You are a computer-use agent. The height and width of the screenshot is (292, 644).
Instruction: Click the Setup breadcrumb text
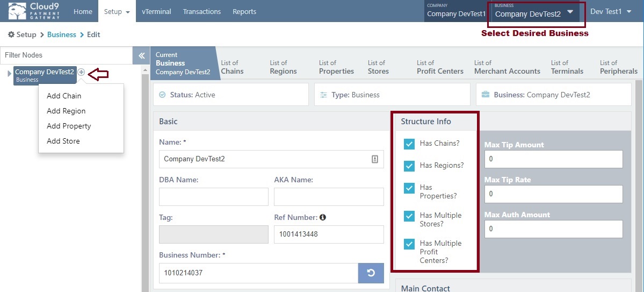point(26,34)
